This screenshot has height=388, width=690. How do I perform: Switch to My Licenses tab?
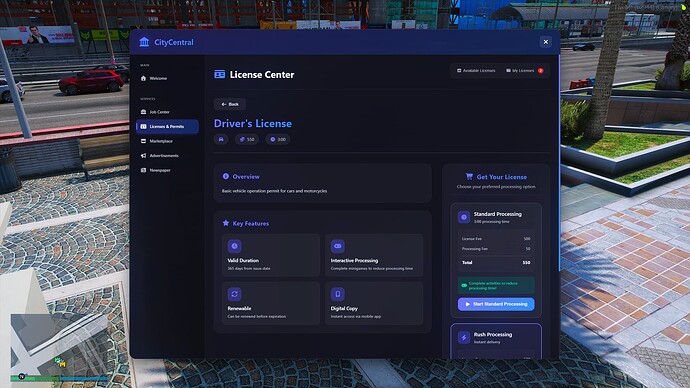524,70
